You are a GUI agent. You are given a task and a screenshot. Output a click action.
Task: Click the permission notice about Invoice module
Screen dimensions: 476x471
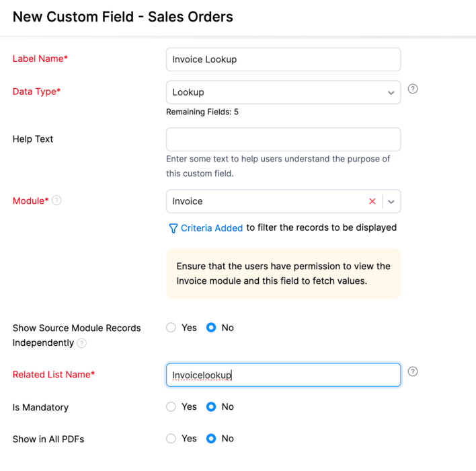tap(283, 273)
